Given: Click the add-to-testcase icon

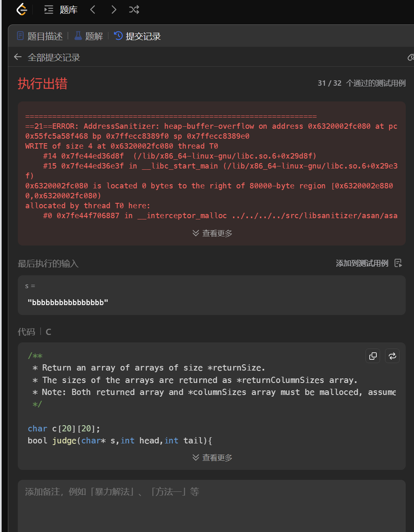Looking at the screenshot, I should pyautogui.click(x=398, y=263).
